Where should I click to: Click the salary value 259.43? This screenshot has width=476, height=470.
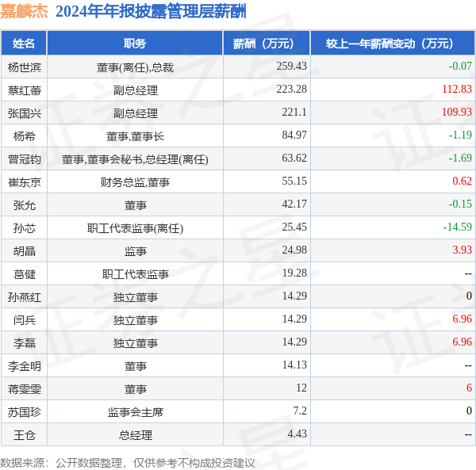pyautogui.click(x=291, y=66)
